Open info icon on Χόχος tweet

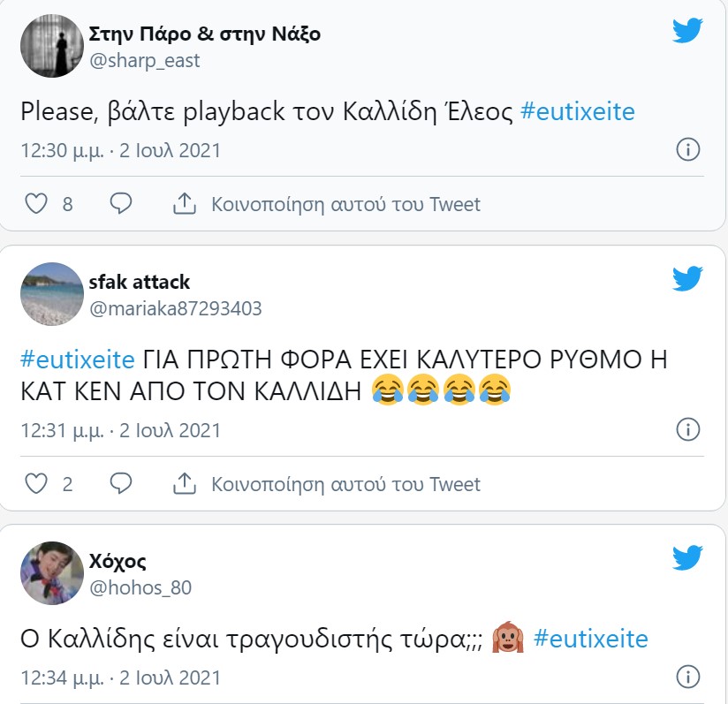pyautogui.click(x=687, y=678)
